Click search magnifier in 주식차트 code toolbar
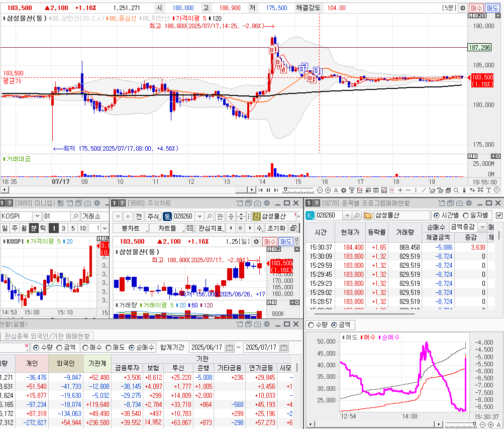Viewport: 504px width, 429px height. (209, 217)
